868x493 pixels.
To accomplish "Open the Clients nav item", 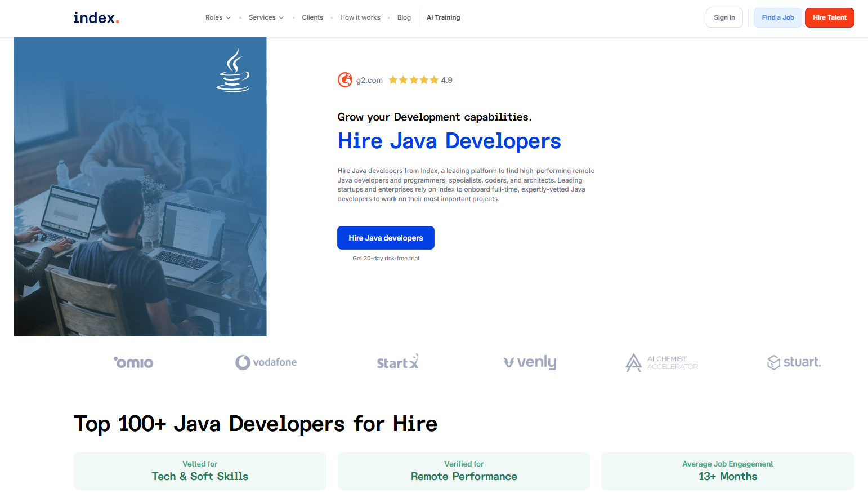I will [x=312, y=17].
